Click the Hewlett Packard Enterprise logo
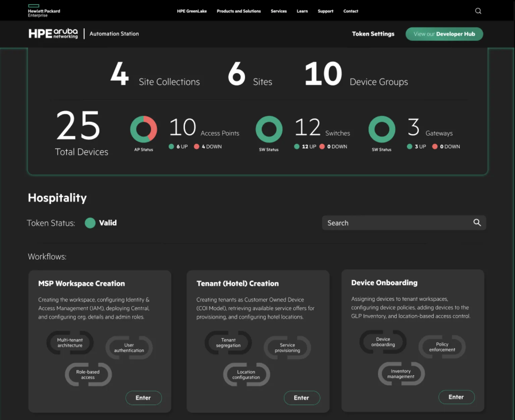The height and width of the screenshot is (420, 515). (44, 11)
